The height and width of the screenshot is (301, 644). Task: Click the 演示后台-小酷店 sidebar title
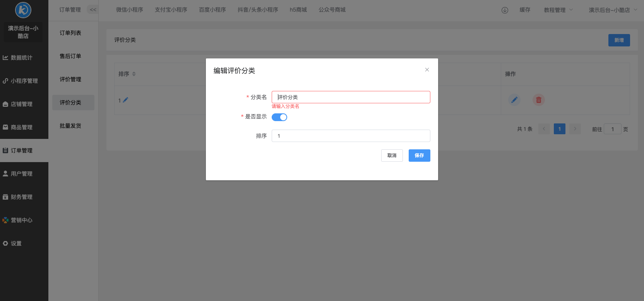[x=23, y=32]
